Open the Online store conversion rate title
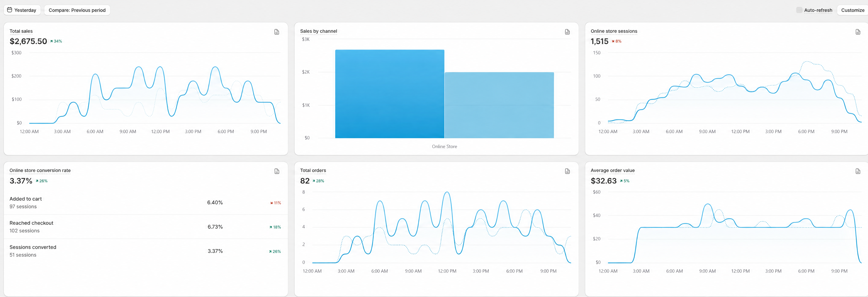 click(40, 170)
